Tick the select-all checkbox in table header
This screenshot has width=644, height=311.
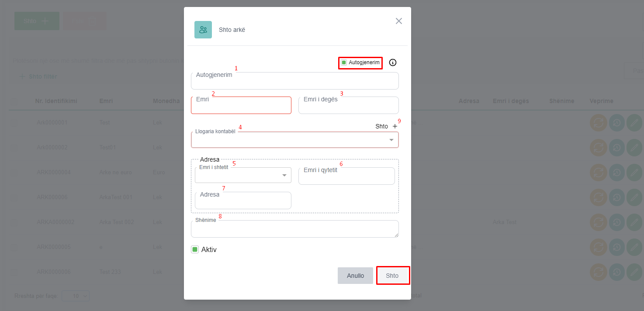[14, 101]
